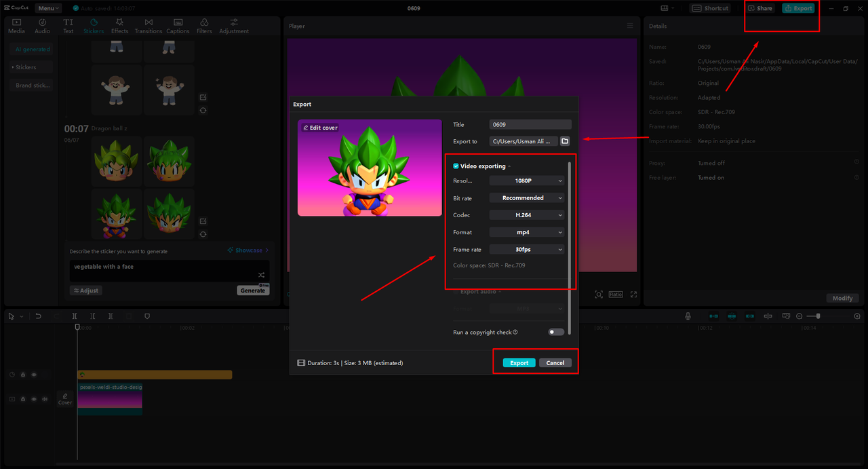Click the Cover button on the timeline
Image resolution: width=868 pixels, height=469 pixels.
click(x=65, y=399)
